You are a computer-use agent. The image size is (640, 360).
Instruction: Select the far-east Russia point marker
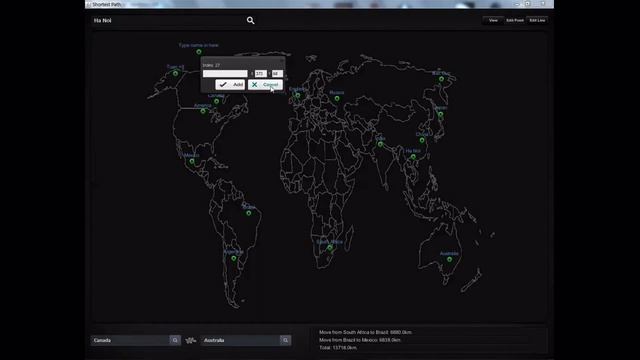441,79
